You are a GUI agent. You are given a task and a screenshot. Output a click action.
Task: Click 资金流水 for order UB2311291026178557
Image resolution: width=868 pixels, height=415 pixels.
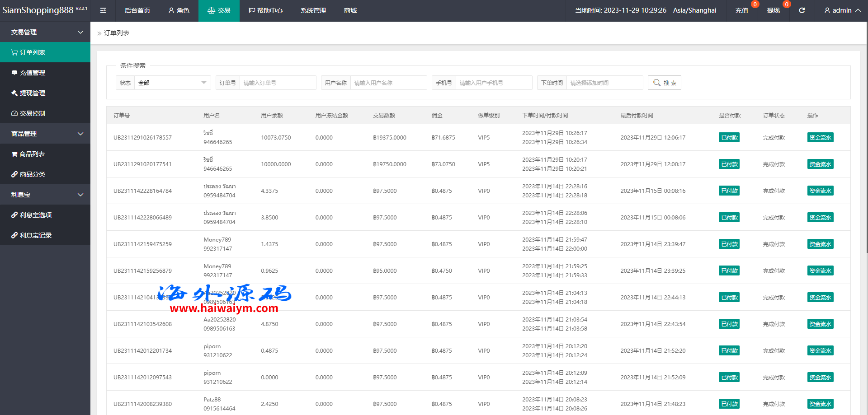820,138
